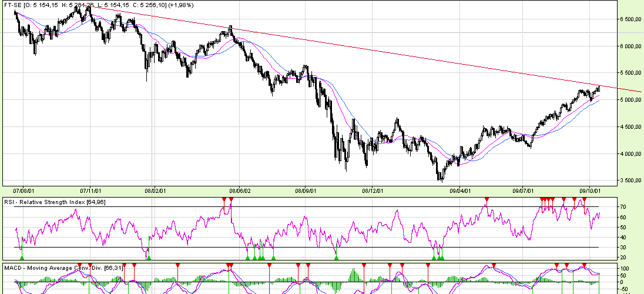The image size is (644, 294).
Task: Select the RSI oversold horizontal line at 30
Action: tap(306, 247)
